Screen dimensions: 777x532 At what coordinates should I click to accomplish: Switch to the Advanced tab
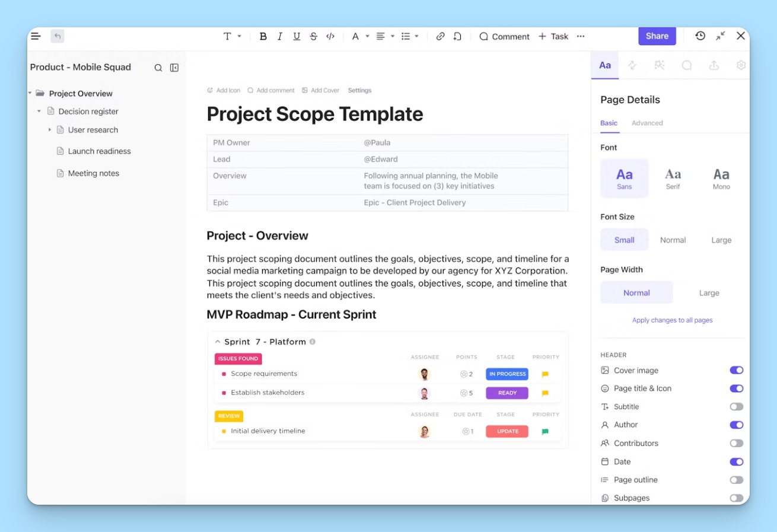(x=647, y=123)
